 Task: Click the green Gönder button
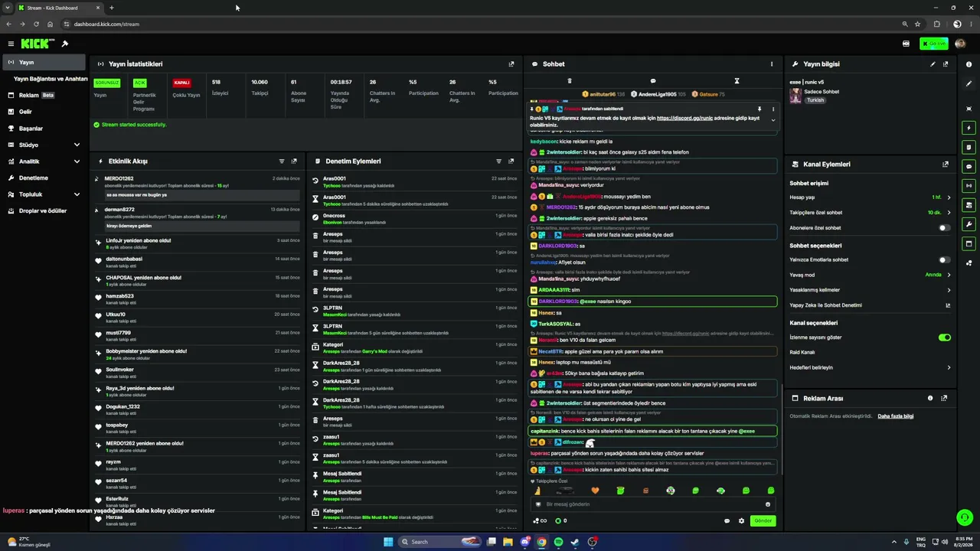[763, 521]
